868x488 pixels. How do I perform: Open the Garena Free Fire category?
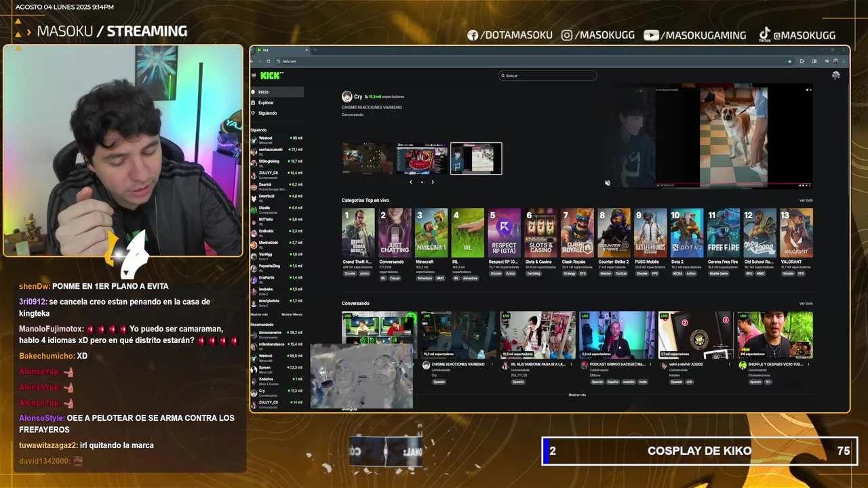coord(724,233)
